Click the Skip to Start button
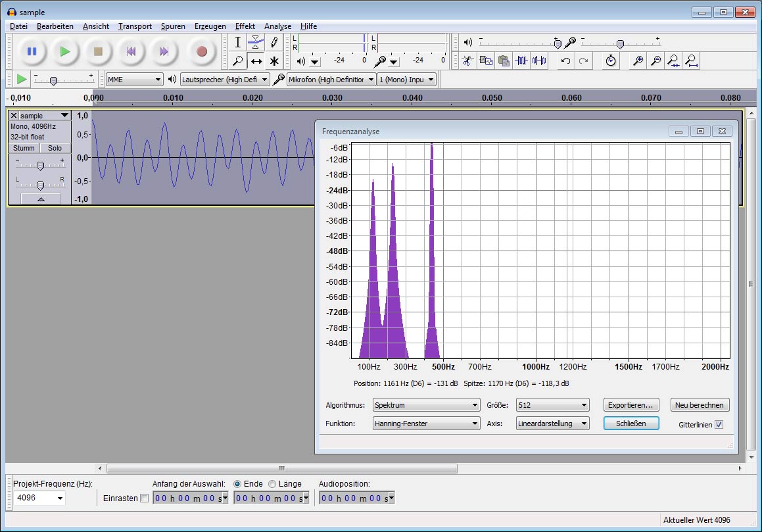The width and height of the screenshot is (762, 532). pos(131,51)
